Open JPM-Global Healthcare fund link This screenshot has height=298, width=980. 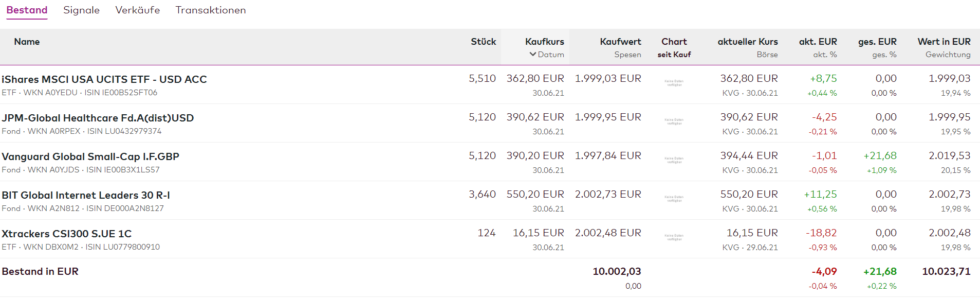98,118
